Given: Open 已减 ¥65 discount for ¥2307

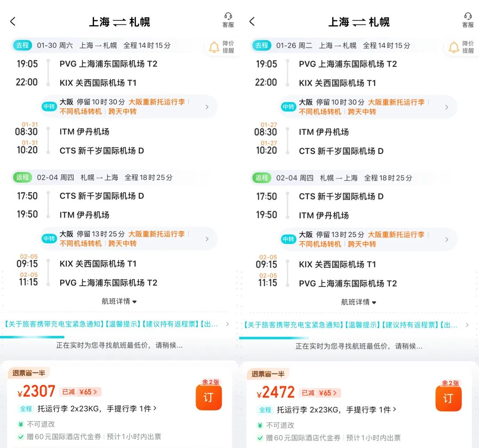Looking at the screenshot, I should (x=80, y=392).
